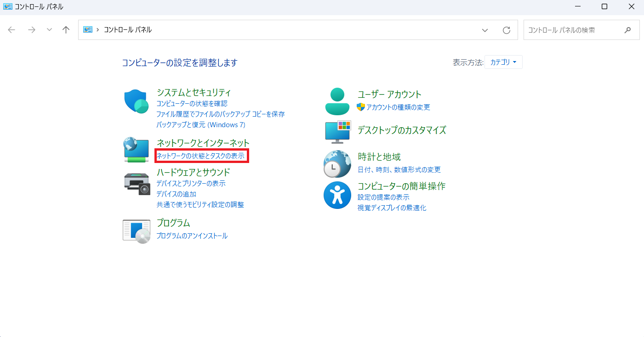
Task: Refresh the Control Panel view
Action: point(507,30)
